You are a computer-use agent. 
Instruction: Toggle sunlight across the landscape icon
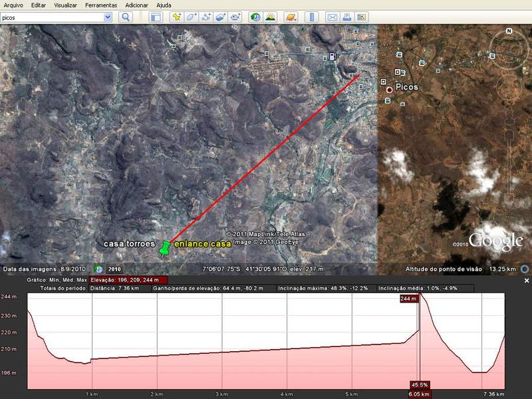[x=270, y=17]
